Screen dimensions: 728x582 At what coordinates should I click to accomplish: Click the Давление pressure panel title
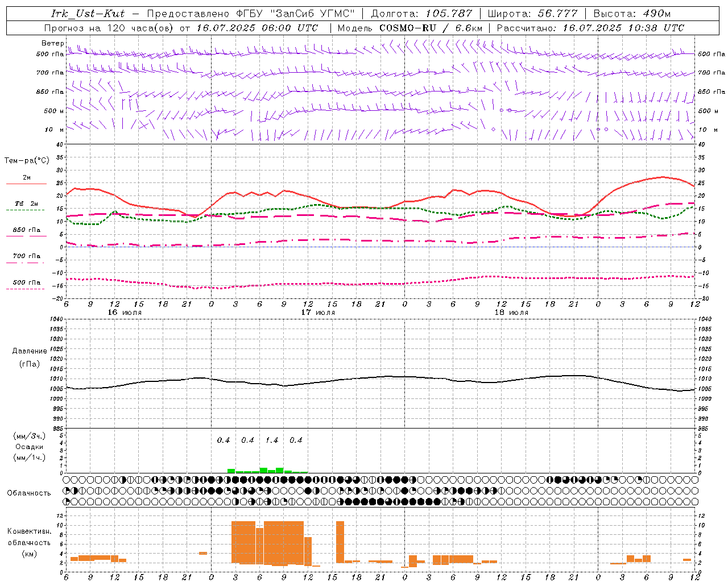coord(30,351)
